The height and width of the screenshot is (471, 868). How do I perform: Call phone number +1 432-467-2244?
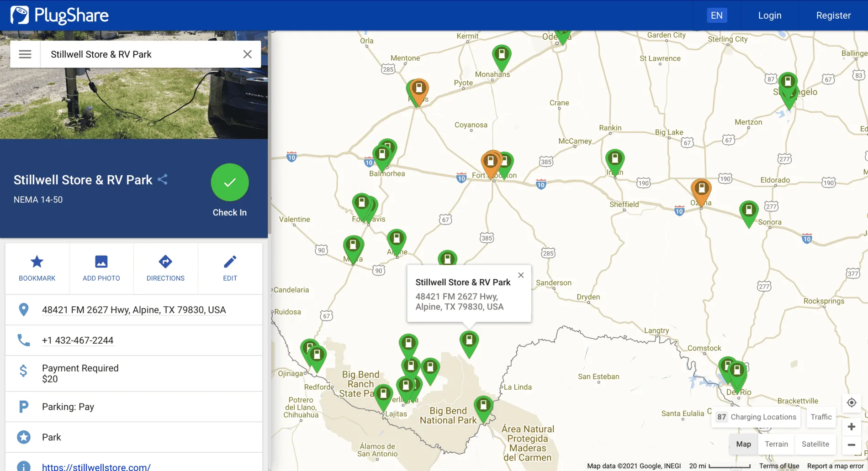[78, 340]
